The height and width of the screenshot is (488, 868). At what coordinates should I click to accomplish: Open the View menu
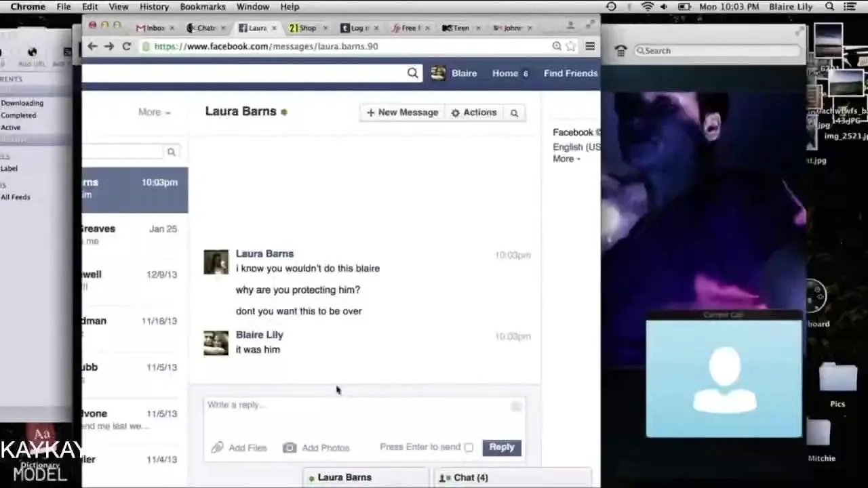119,7
